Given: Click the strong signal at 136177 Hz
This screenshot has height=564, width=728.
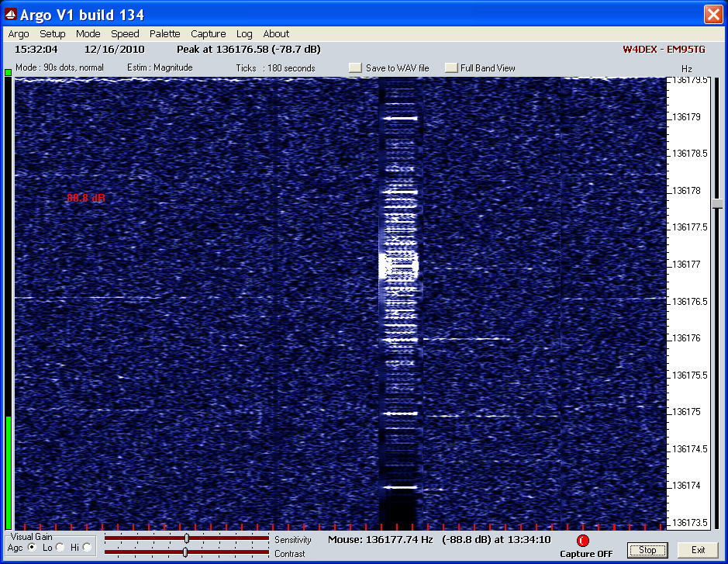Looking at the screenshot, I should tap(399, 266).
